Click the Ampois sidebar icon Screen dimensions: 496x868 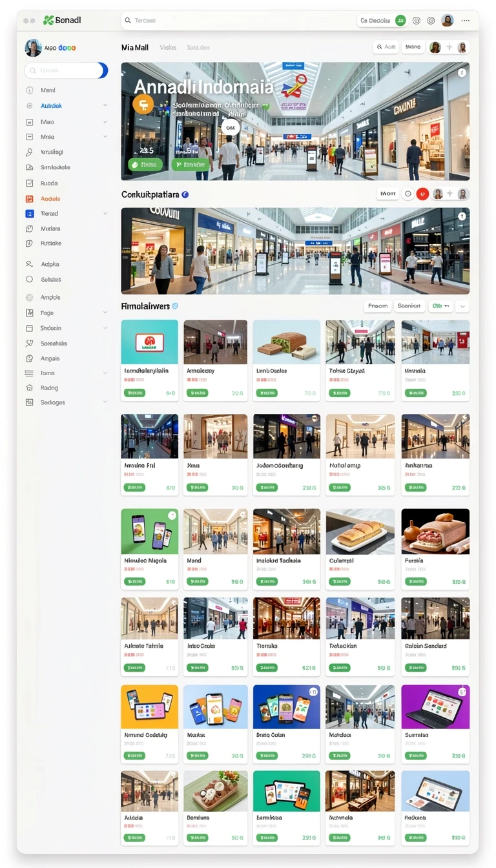click(29, 298)
